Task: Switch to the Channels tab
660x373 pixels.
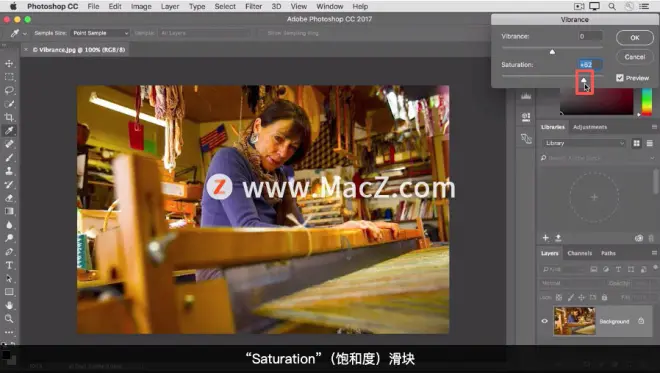Action: (x=580, y=253)
